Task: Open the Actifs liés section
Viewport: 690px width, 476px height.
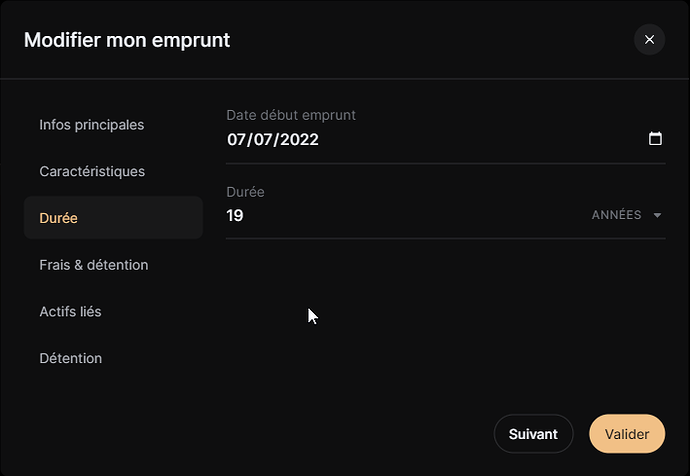Action: [x=70, y=311]
